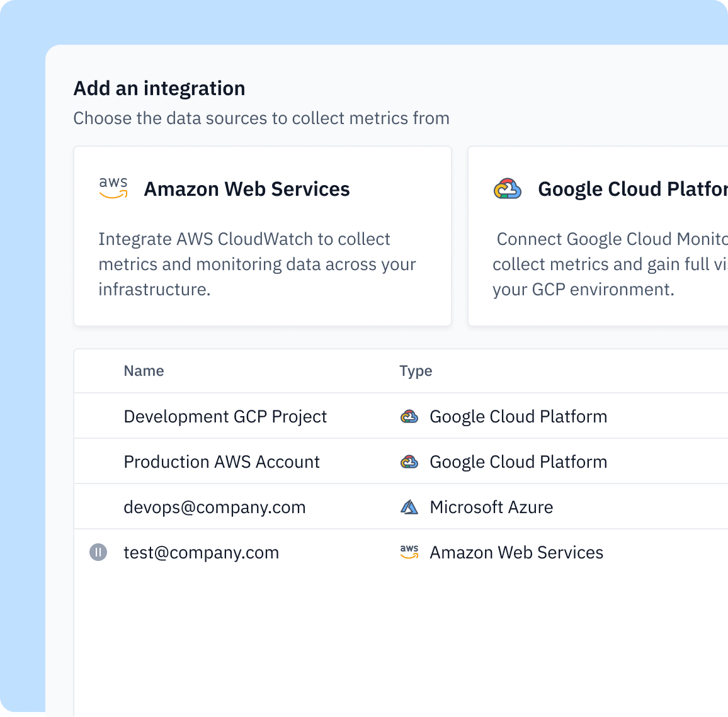Click the Amazon Web Services card title
The width and height of the screenshot is (728, 717).
pyautogui.click(x=247, y=189)
